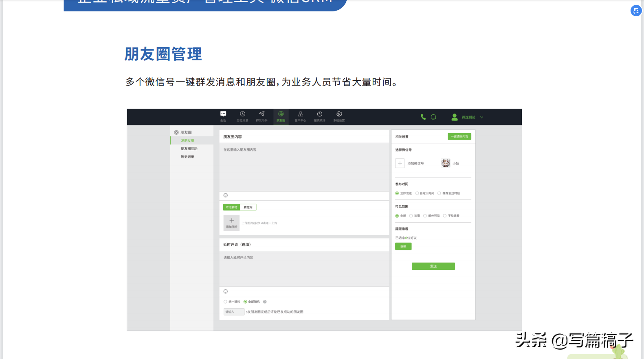Viewport: 644px width, 359px height.
Task: Click the 添加微信号 plus button
Action: (400, 163)
